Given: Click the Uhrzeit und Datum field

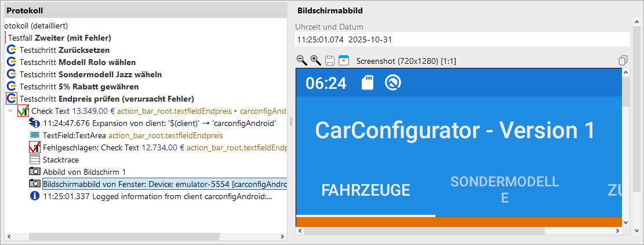Looking at the screenshot, I should pyautogui.click(x=462, y=40).
